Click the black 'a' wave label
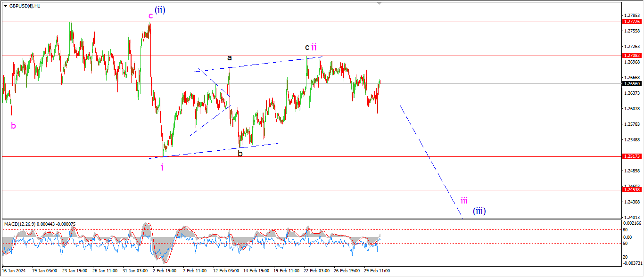Viewport: 644px width, 277px height. 230,58
